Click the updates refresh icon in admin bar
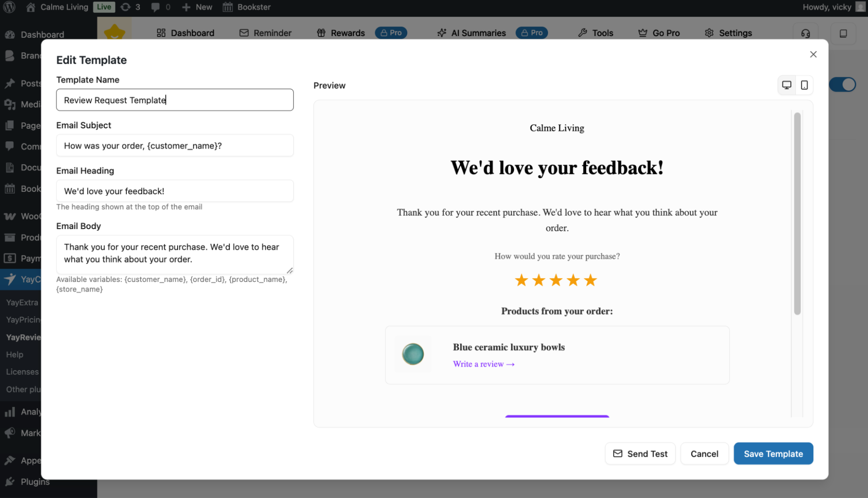This screenshot has height=498, width=868. [x=125, y=7]
